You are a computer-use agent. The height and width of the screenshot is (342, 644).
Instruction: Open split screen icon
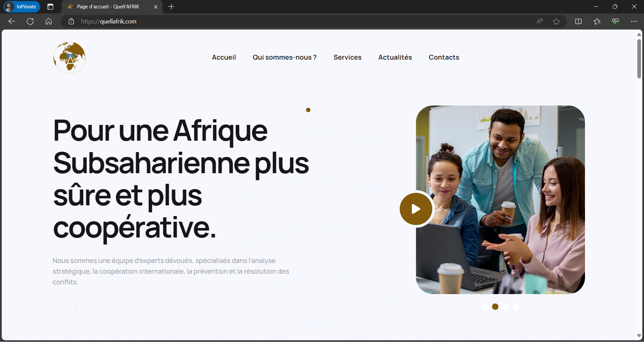(x=578, y=21)
